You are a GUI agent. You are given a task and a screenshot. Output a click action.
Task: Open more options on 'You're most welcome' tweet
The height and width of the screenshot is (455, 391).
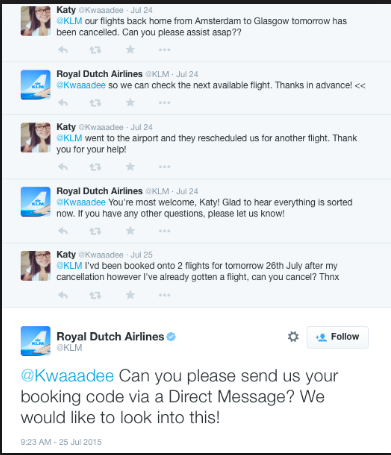coord(164,231)
